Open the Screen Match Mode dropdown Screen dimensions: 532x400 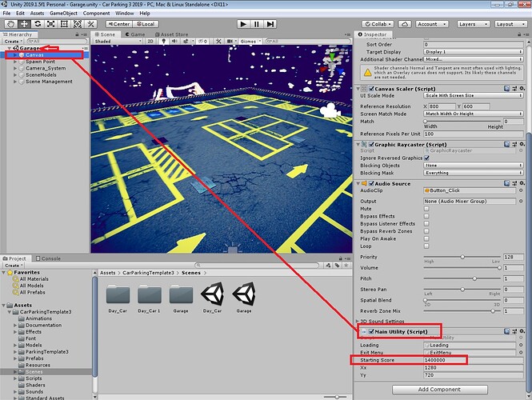click(473, 114)
